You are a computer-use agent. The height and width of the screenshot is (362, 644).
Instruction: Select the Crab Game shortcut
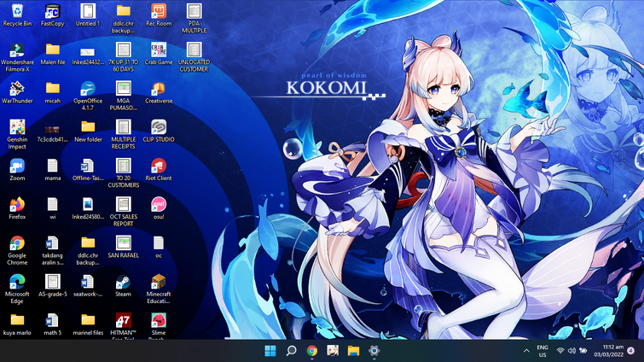[159, 54]
